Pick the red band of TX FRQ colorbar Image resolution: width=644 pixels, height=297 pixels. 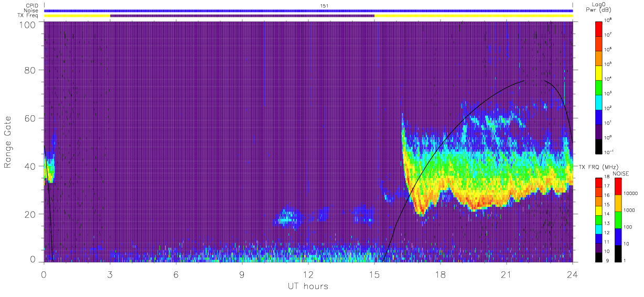(x=599, y=183)
